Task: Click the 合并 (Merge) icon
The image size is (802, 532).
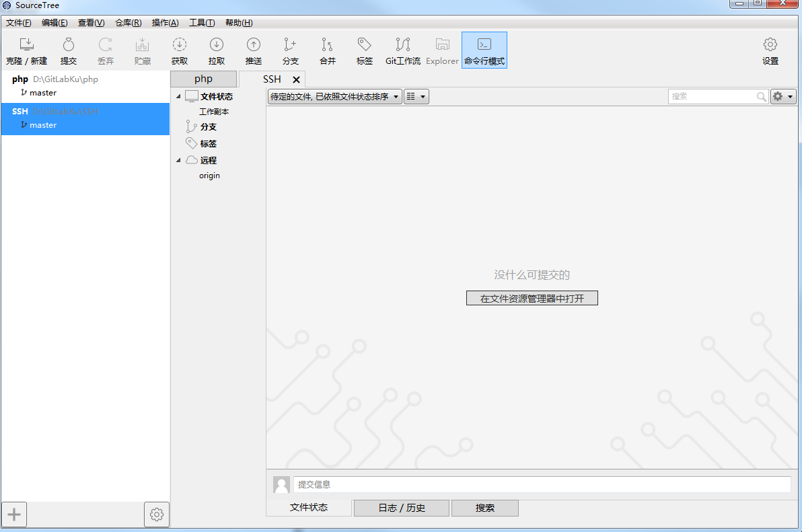Action: click(327, 49)
